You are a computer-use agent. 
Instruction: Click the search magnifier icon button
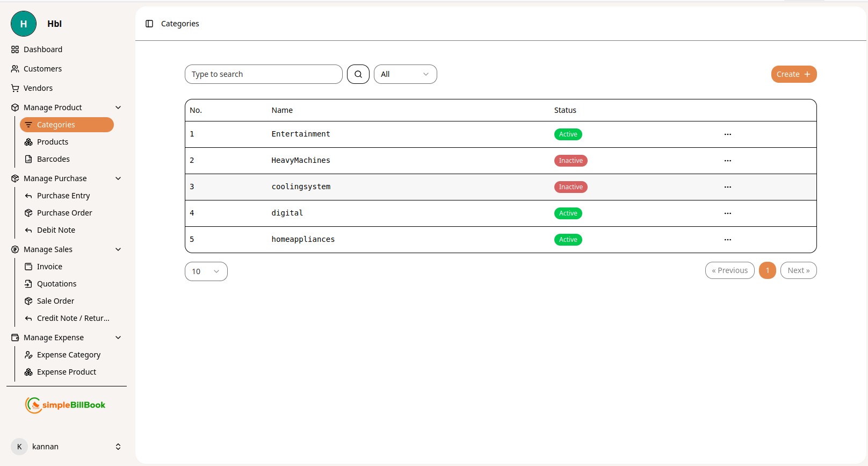click(358, 74)
